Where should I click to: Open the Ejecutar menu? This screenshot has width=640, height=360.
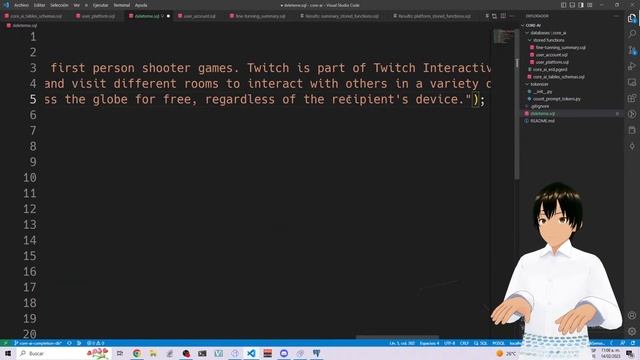(x=100, y=5)
